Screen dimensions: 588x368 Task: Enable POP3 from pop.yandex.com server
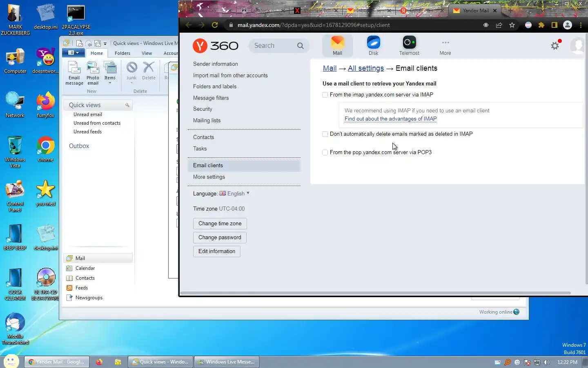[x=325, y=153]
